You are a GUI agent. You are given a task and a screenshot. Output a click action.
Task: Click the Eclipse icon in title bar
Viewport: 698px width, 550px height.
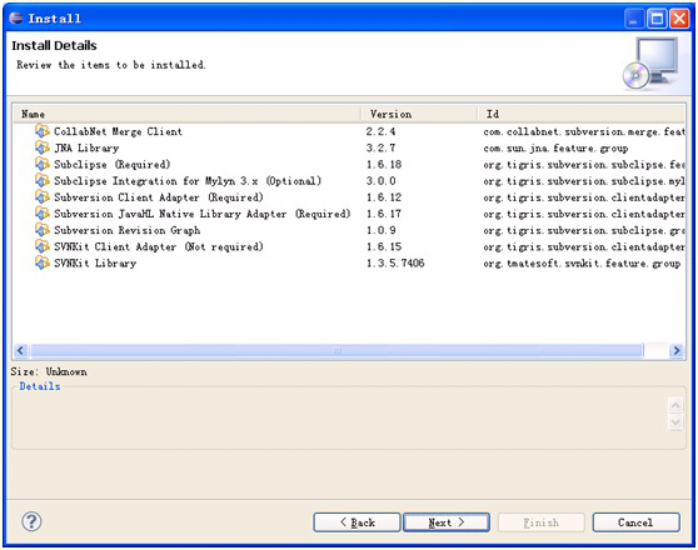pos(16,18)
